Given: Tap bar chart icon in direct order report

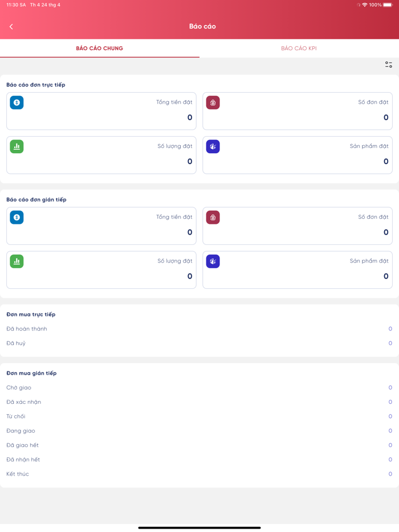Looking at the screenshot, I should coord(17,146).
